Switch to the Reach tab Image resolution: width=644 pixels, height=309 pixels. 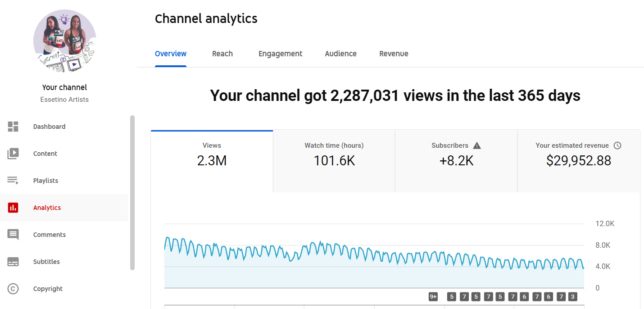[222, 54]
